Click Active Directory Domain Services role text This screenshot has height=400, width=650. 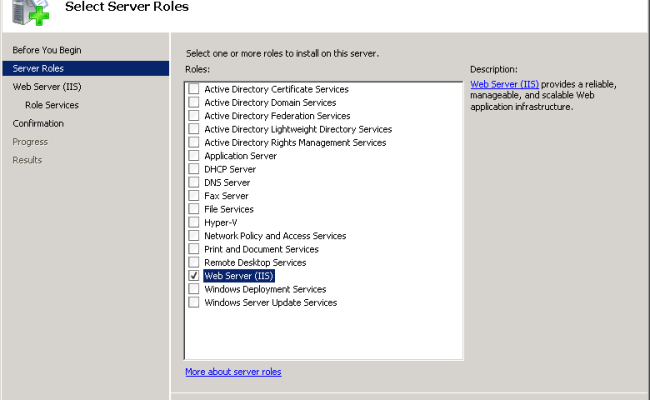click(x=270, y=102)
